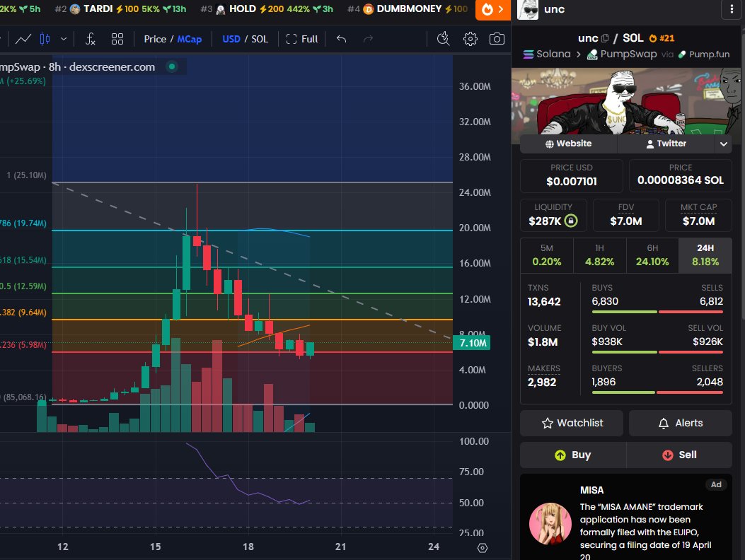Set up price Alerts
The width and height of the screenshot is (745, 560).
point(681,423)
